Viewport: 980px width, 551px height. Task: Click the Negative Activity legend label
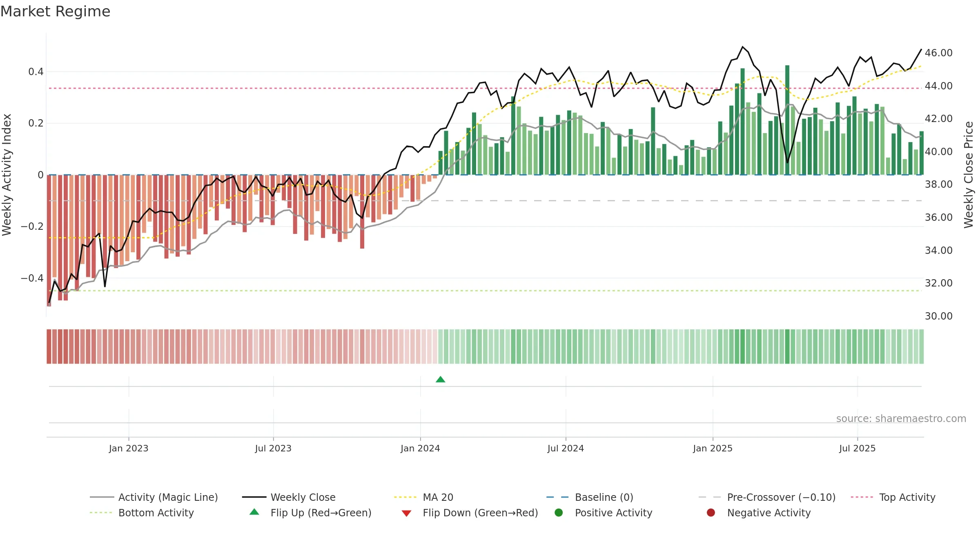[x=769, y=513]
